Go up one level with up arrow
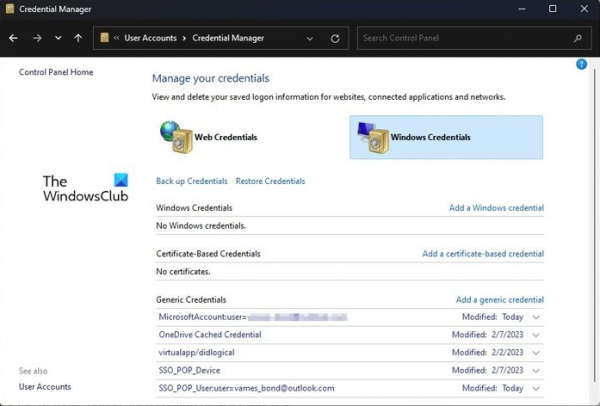 (x=78, y=38)
